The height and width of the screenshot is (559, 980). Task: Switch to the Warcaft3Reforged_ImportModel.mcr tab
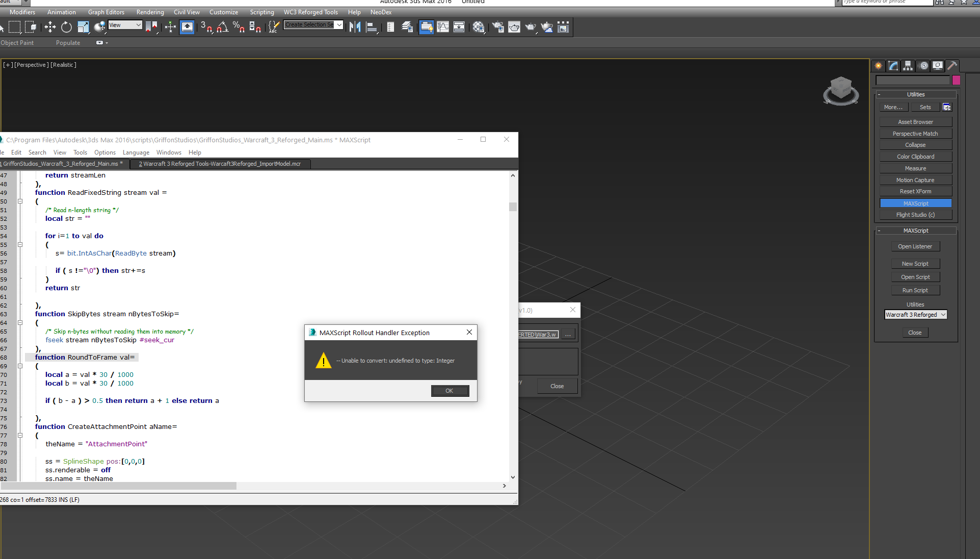pyautogui.click(x=220, y=164)
